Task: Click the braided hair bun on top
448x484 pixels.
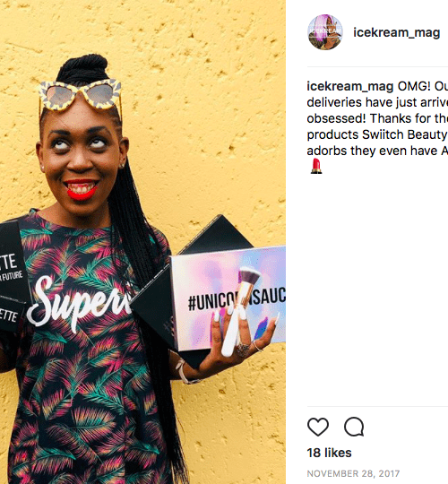Action: point(83,68)
